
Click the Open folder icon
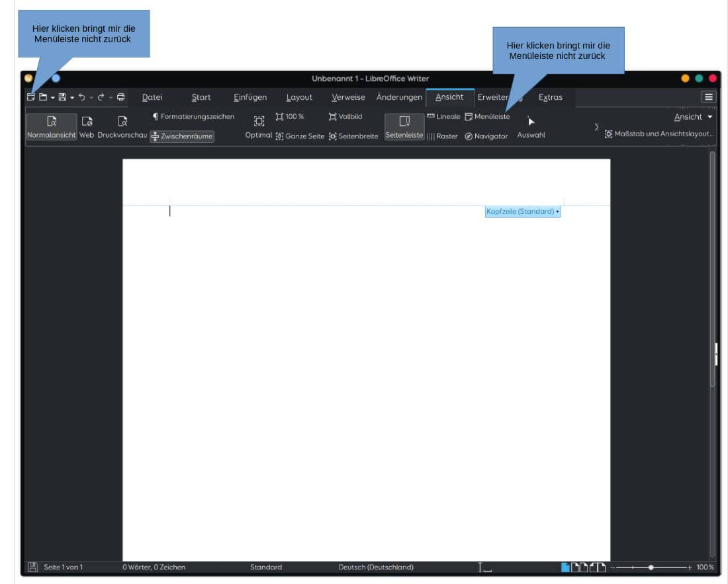click(x=43, y=97)
